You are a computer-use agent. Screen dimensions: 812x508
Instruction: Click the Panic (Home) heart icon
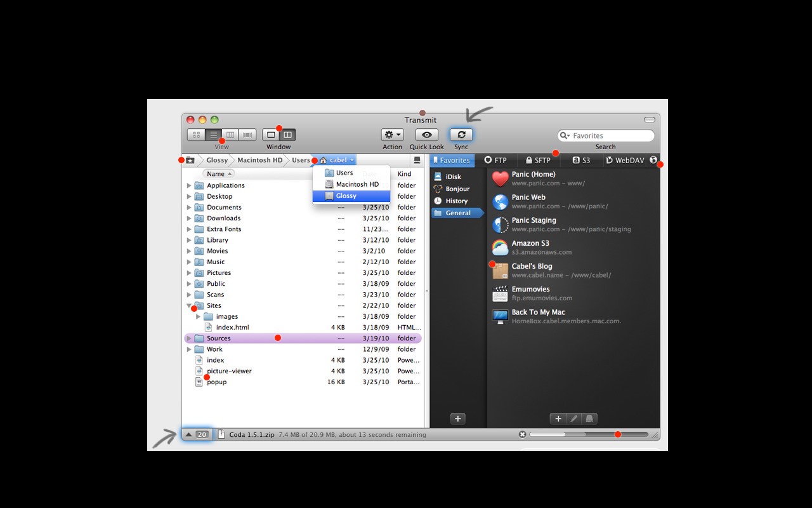(501, 179)
